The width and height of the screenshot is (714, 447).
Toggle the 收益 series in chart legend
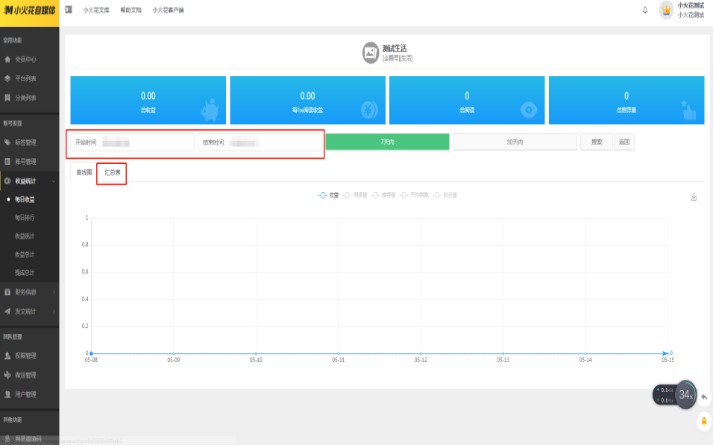point(328,195)
